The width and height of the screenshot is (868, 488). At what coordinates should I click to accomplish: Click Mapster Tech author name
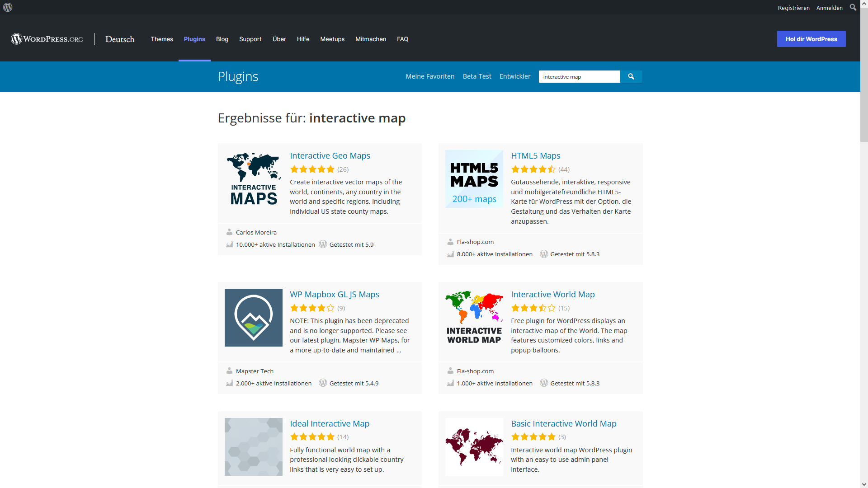[x=255, y=371]
